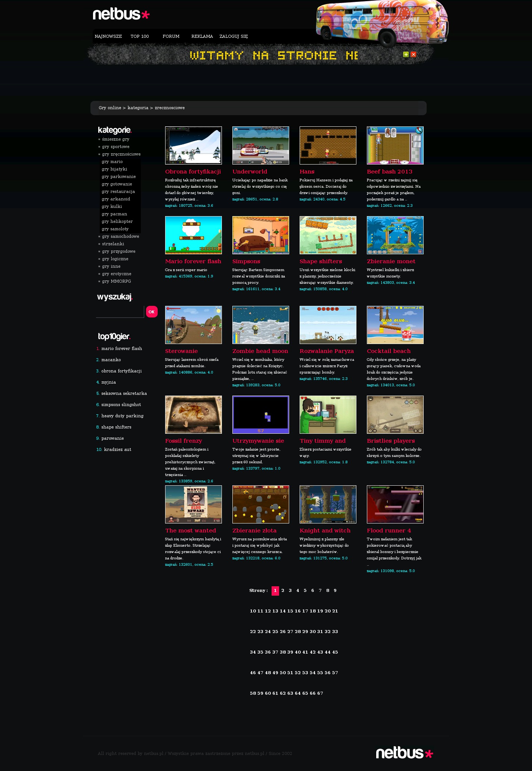Click ZALOGUJ SIĘ to log in
Viewport: 532px width, 771px height.
[x=233, y=36]
